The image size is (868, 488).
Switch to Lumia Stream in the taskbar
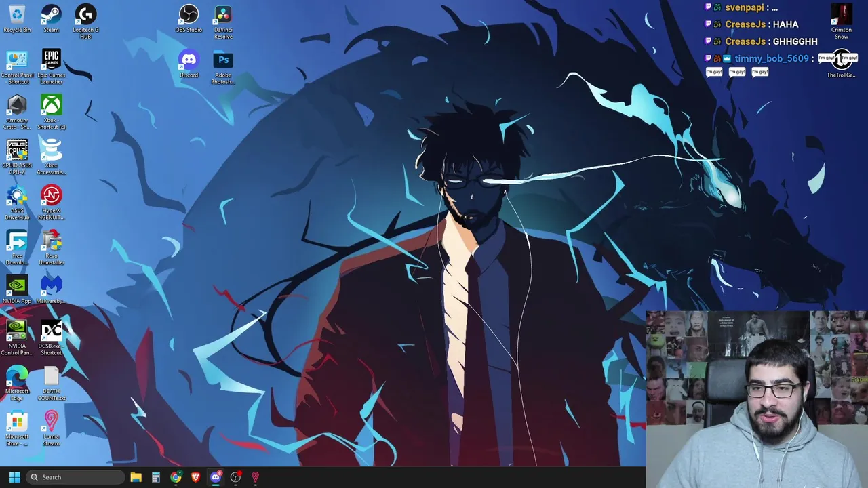pyautogui.click(x=255, y=477)
